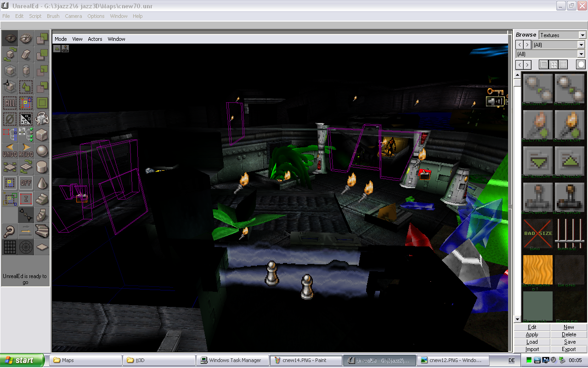
Task: Select the bars2 texture thumbnail
Action: coord(570,234)
